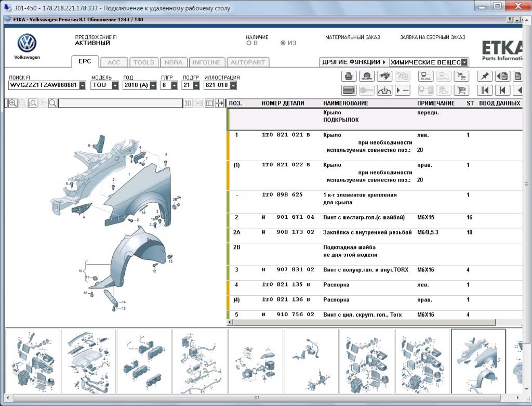Open the ИЛЛЮСТРАЦИЯ dropdown showing 821-010
The image size is (532, 406).
[x=233, y=85]
